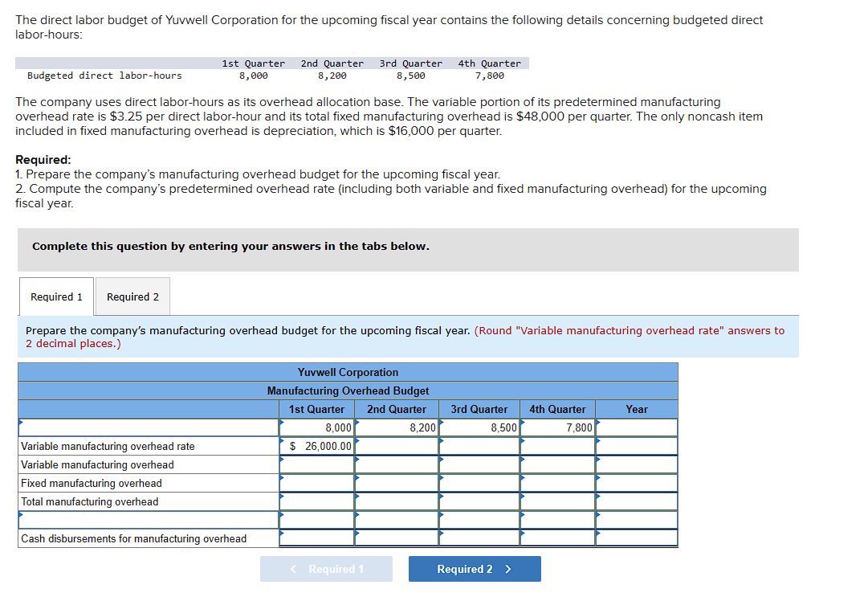Click the Variable manufacturing overhead rate row label

[x=100, y=446]
